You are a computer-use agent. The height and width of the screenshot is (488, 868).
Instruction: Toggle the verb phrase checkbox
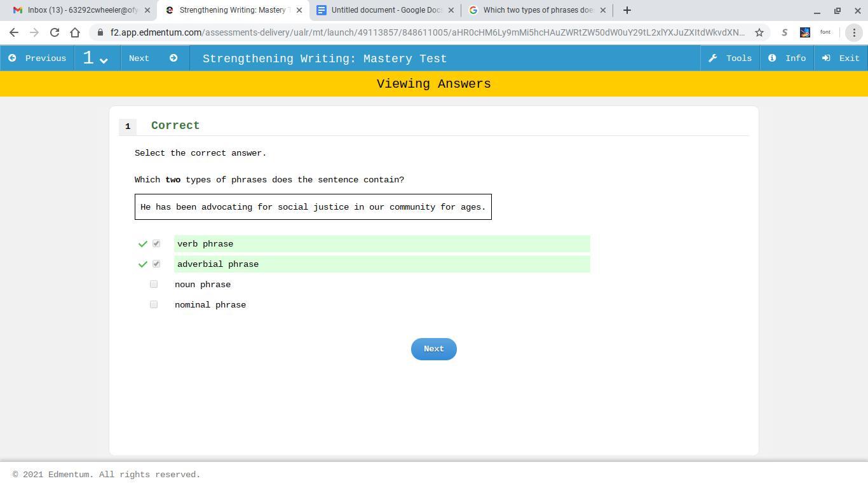[156, 244]
